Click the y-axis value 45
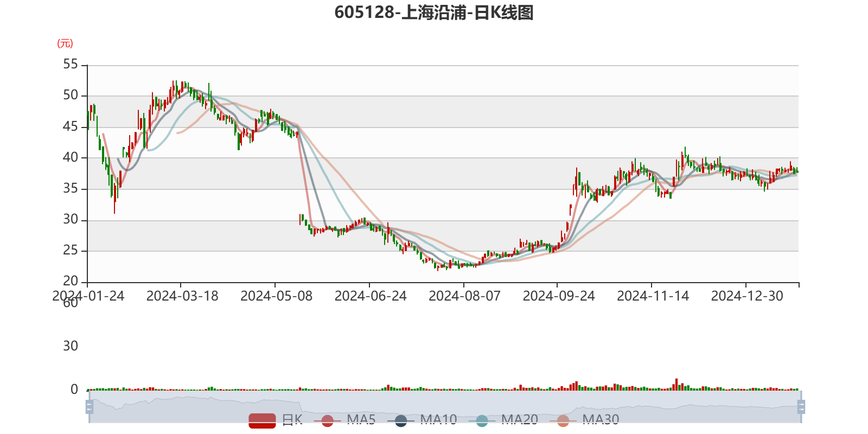This screenshot has height=434, width=868. point(71,127)
